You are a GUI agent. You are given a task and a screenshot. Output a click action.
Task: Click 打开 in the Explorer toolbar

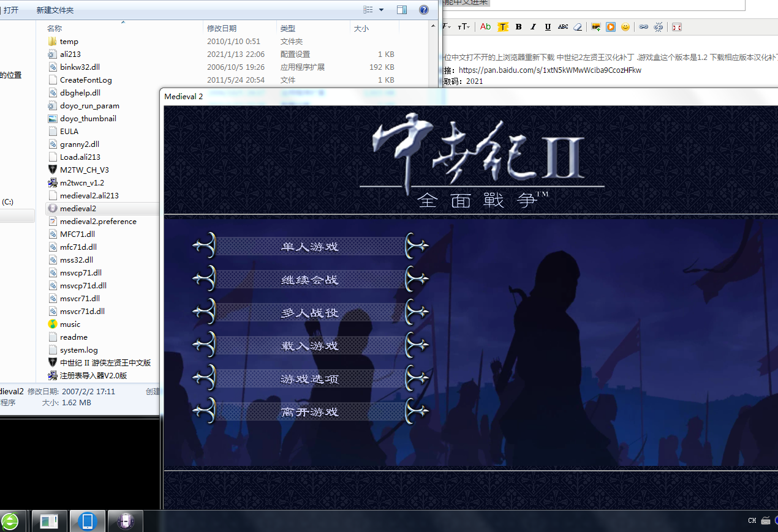click(x=11, y=10)
